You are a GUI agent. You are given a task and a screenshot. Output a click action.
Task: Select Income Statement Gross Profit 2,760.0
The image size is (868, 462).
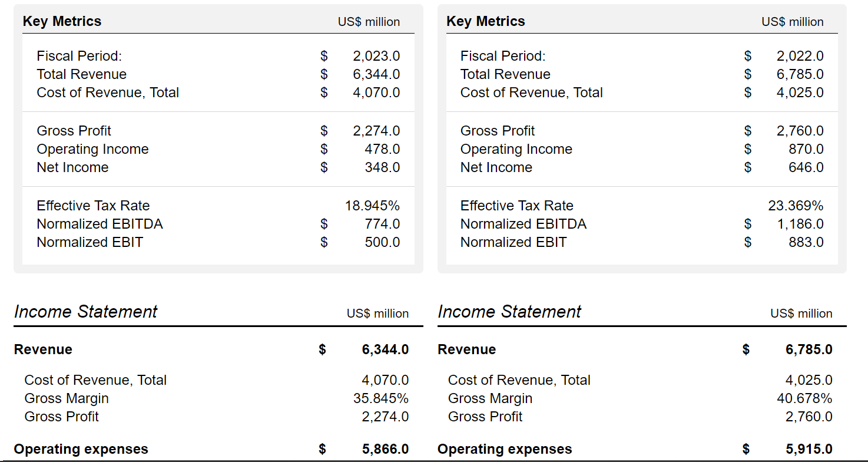click(809, 417)
